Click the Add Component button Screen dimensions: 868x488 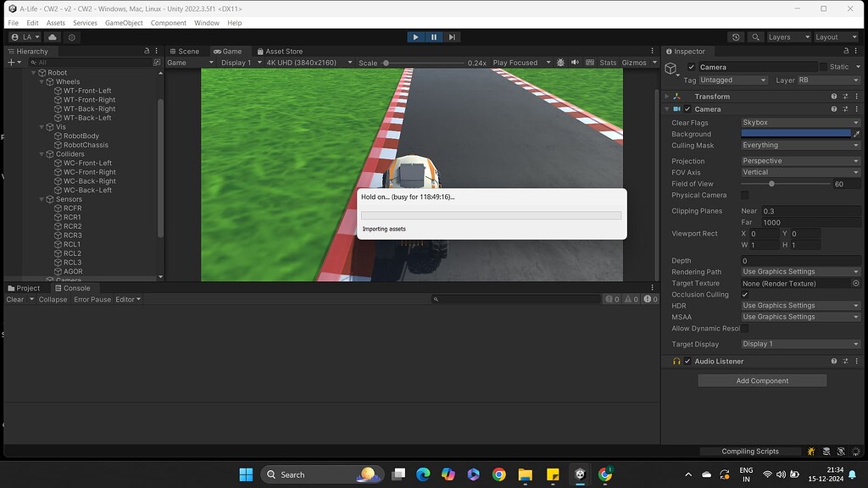click(761, 380)
